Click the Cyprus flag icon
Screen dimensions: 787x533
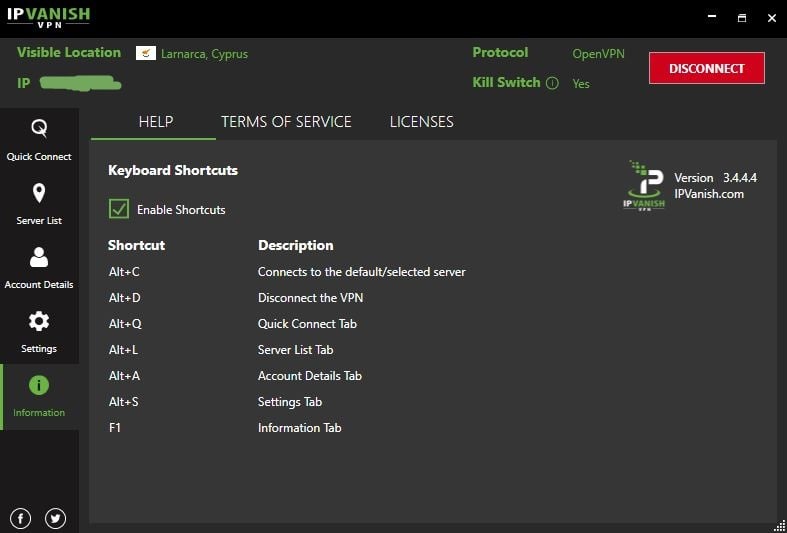tap(146, 53)
